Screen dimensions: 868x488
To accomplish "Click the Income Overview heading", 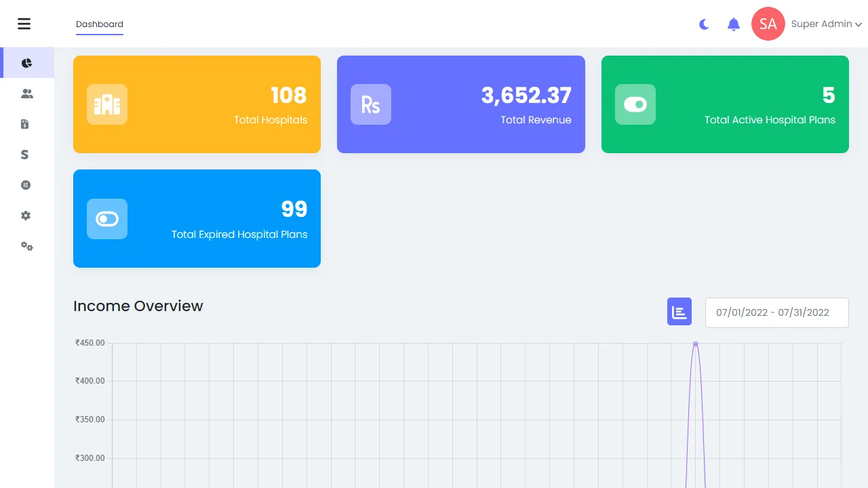I will (138, 306).
